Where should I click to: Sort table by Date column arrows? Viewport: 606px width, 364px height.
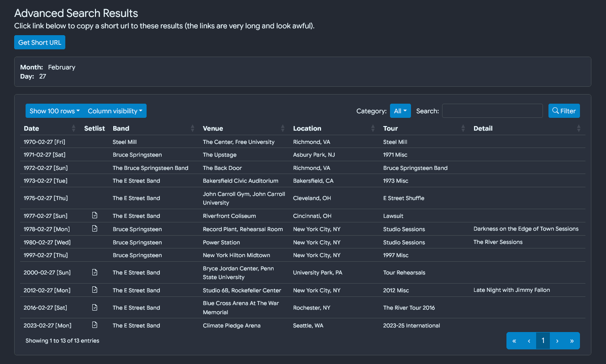coord(74,128)
